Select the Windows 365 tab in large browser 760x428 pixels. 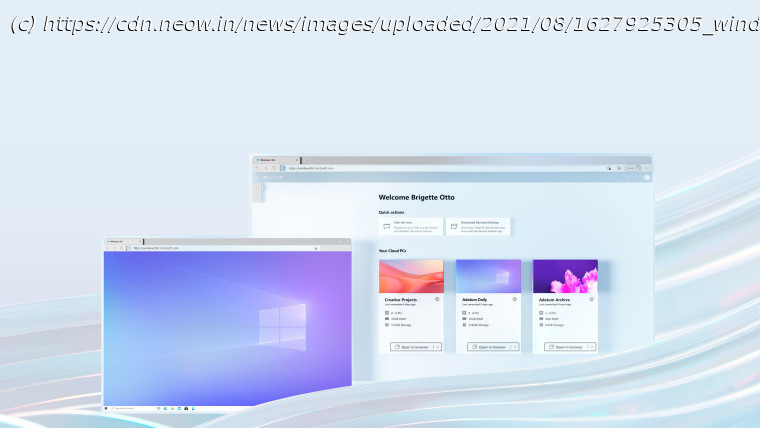(276, 160)
